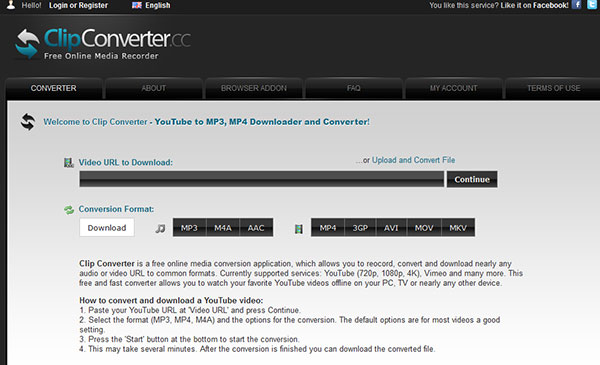Click the Twitter icon in header
Viewport: 600px width, 365px height.
click(592, 5)
